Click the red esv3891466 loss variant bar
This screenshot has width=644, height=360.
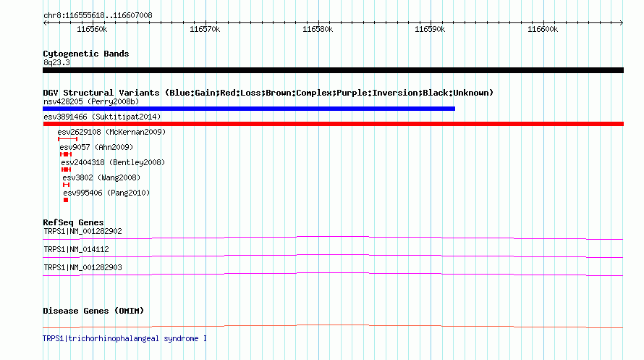click(333, 124)
